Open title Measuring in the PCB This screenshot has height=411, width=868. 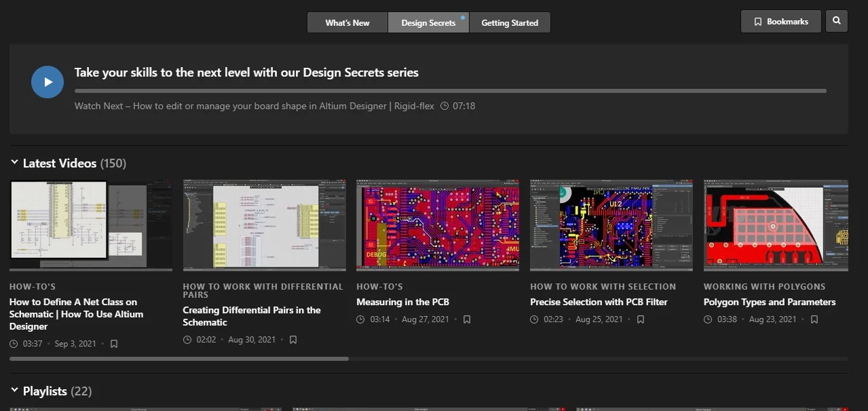point(402,302)
